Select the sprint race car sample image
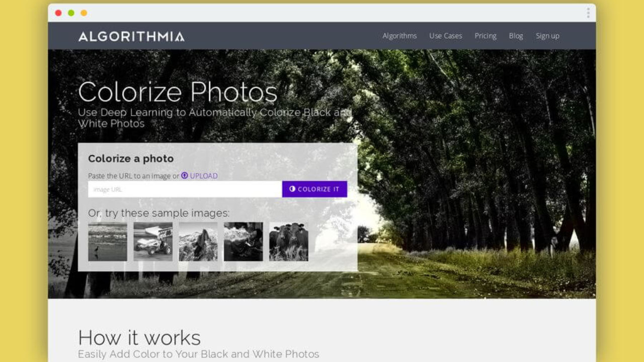 153,241
